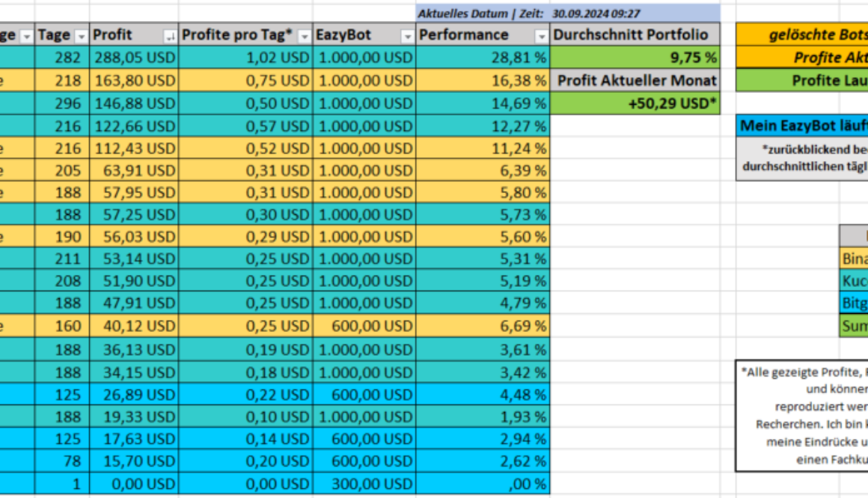Select the 12,27 % performance cell

coord(483,127)
